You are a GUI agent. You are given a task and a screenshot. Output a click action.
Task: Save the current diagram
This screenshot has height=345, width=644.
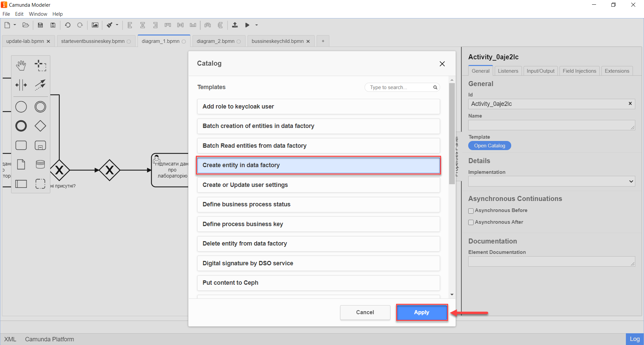[40, 25]
